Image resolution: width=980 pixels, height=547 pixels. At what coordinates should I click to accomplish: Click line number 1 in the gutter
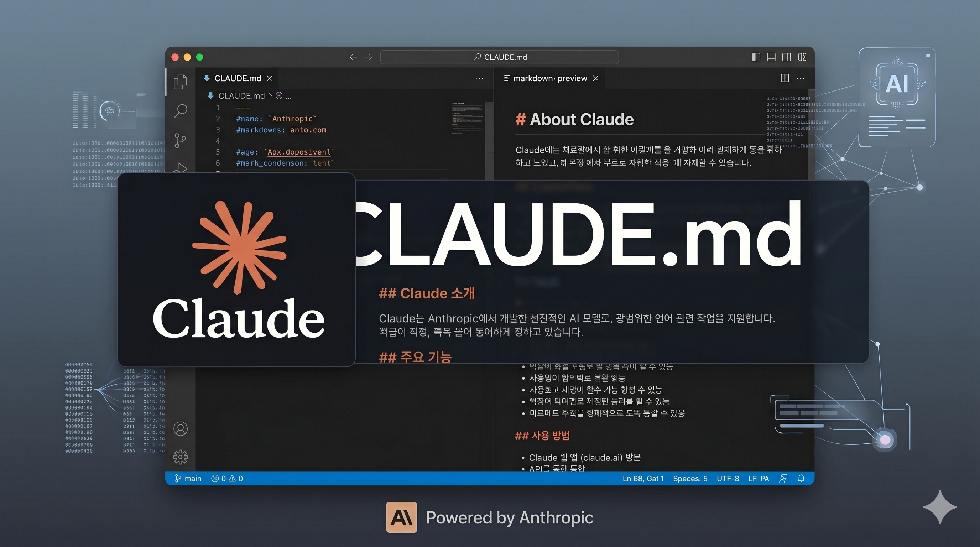point(218,108)
